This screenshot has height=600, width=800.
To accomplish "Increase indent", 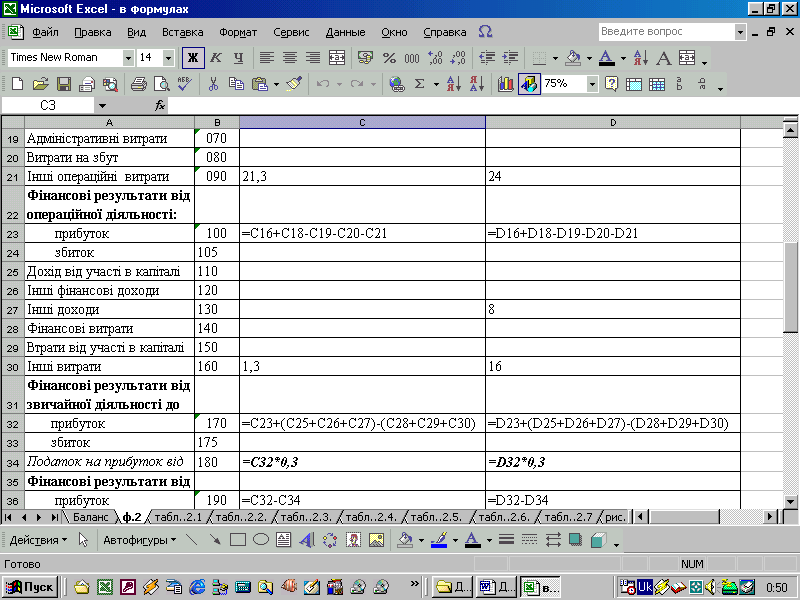I will [x=510, y=58].
